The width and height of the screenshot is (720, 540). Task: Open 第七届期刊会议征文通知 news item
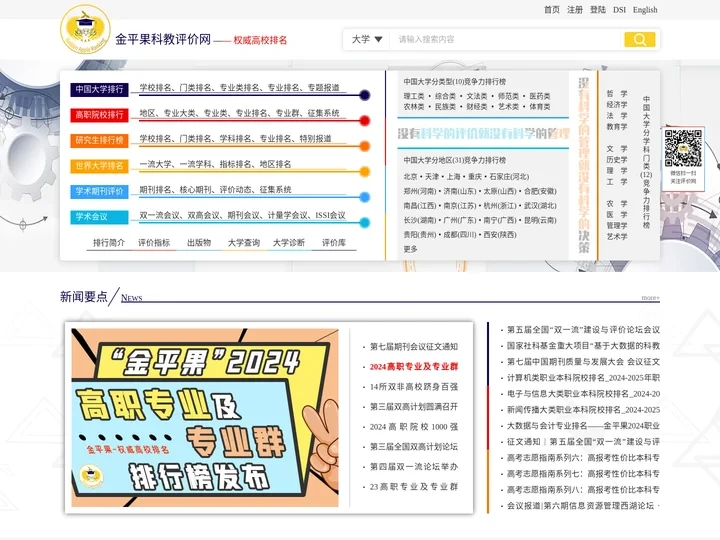tap(414, 347)
